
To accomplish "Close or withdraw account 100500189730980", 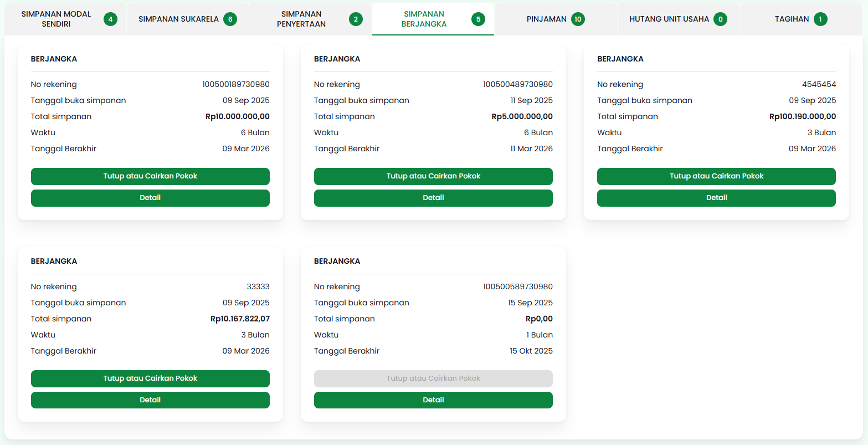I will pos(150,176).
